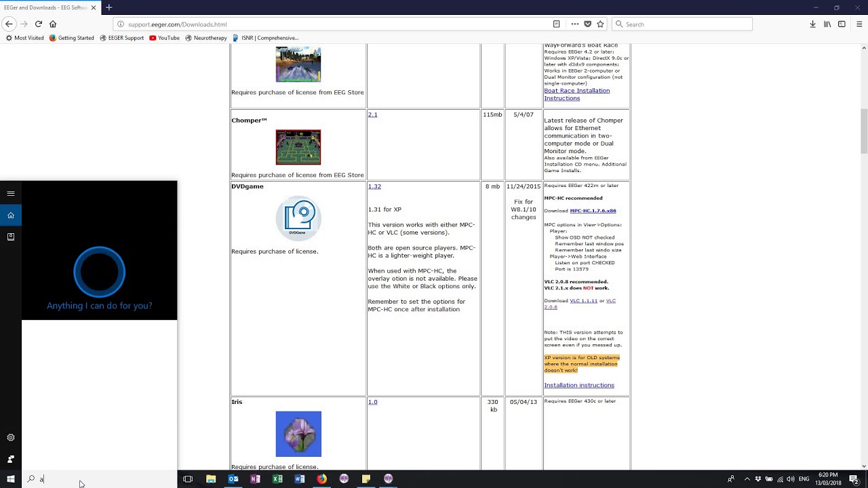Click the '115mb' size cell

click(492, 115)
